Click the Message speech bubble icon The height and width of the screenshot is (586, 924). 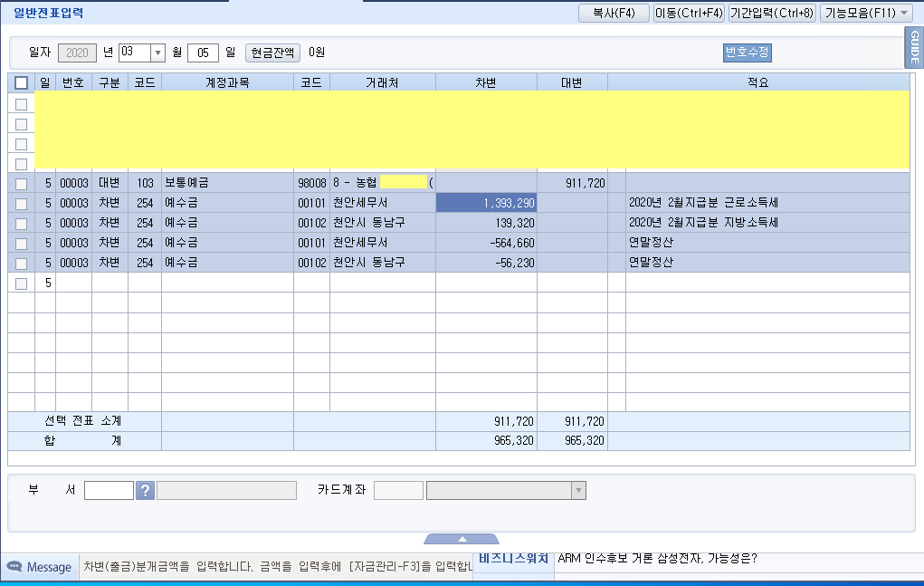pos(14,567)
